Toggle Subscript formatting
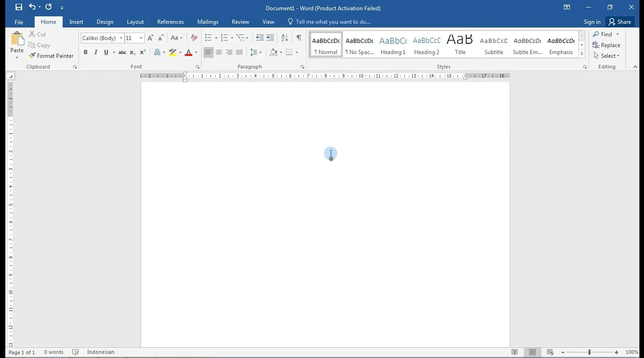 click(132, 52)
